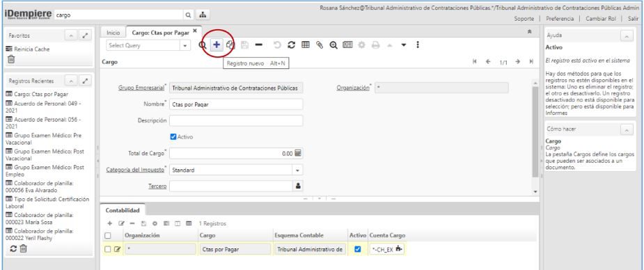Click into the Descripción field
Screen dimensions: 644x270
(x=236, y=120)
